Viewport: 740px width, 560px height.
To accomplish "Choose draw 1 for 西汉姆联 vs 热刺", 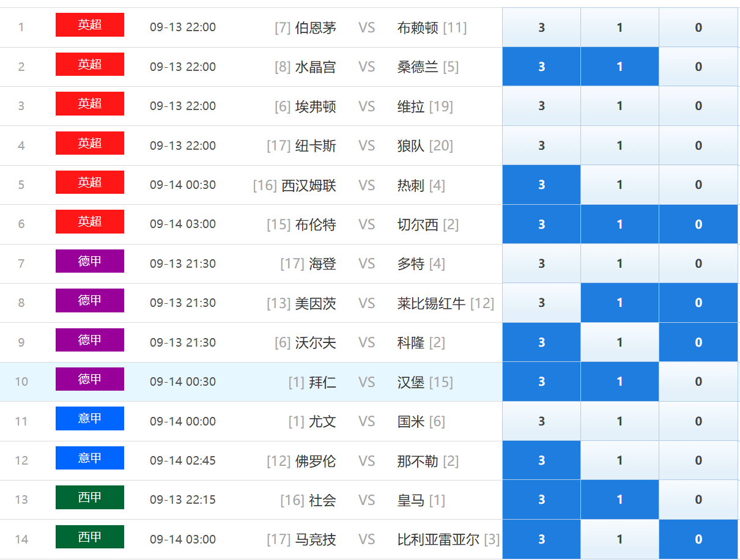I will [x=620, y=185].
